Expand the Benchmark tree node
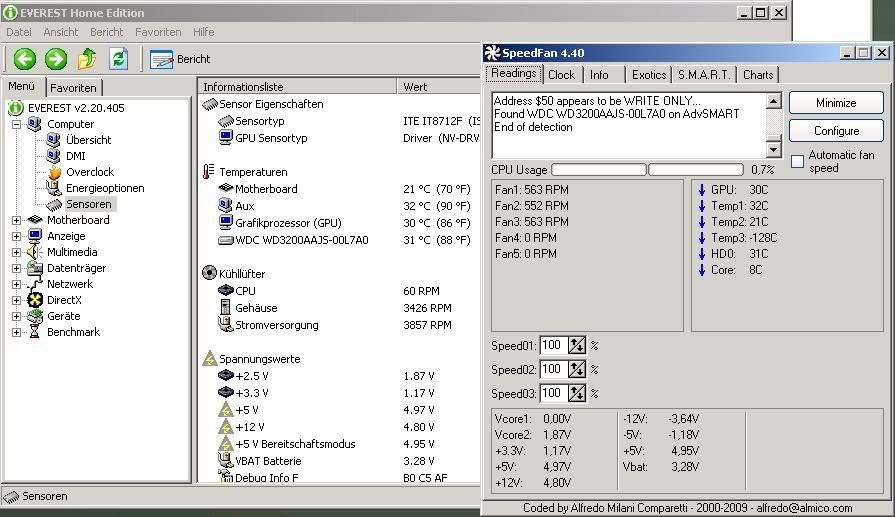The image size is (895, 517). 17,332
